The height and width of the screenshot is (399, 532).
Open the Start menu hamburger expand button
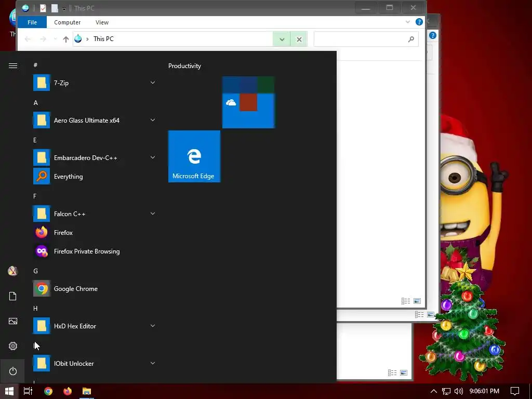coord(13,66)
